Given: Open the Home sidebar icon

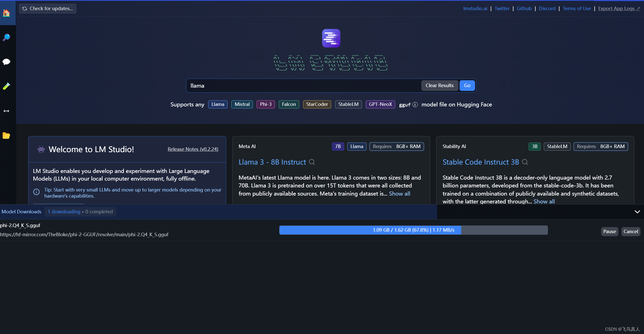Looking at the screenshot, I should click(6, 13).
